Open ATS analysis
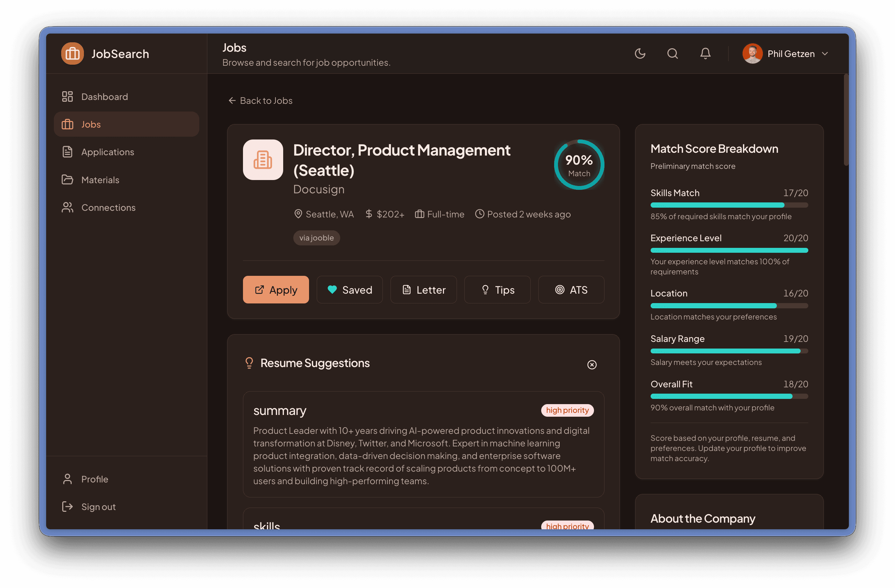The image size is (895, 588). click(571, 290)
